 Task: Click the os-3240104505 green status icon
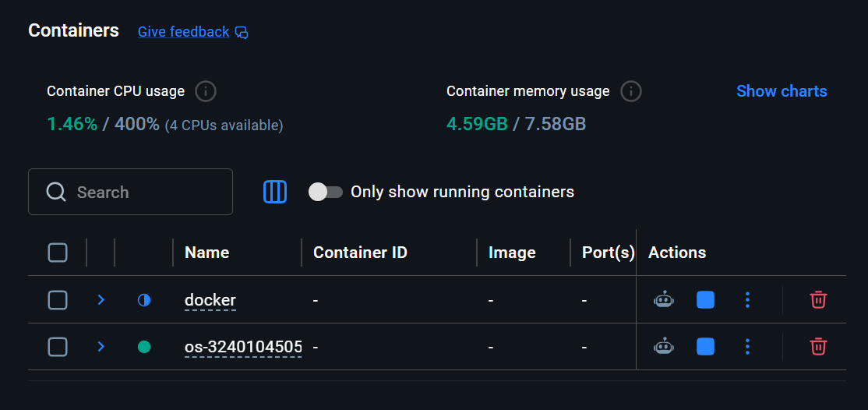[144, 347]
